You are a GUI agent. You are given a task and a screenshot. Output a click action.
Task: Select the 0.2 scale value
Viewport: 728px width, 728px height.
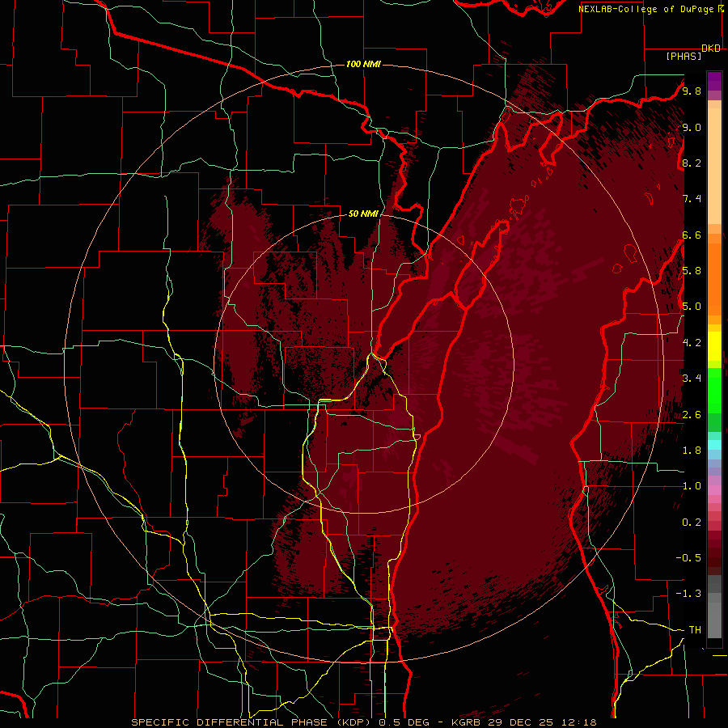(x=692, y=523)
